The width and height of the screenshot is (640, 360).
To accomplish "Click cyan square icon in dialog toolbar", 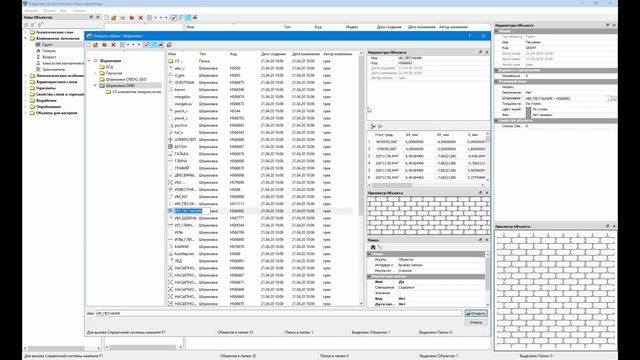I will (154, 45).
